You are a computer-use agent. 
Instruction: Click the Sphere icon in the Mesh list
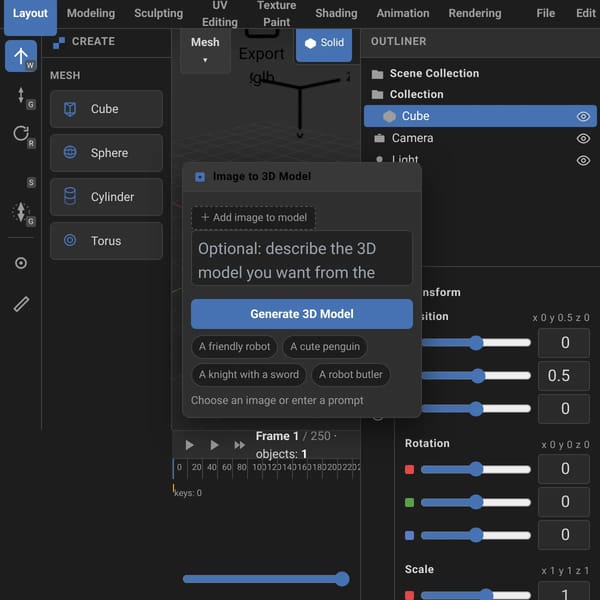70,152
